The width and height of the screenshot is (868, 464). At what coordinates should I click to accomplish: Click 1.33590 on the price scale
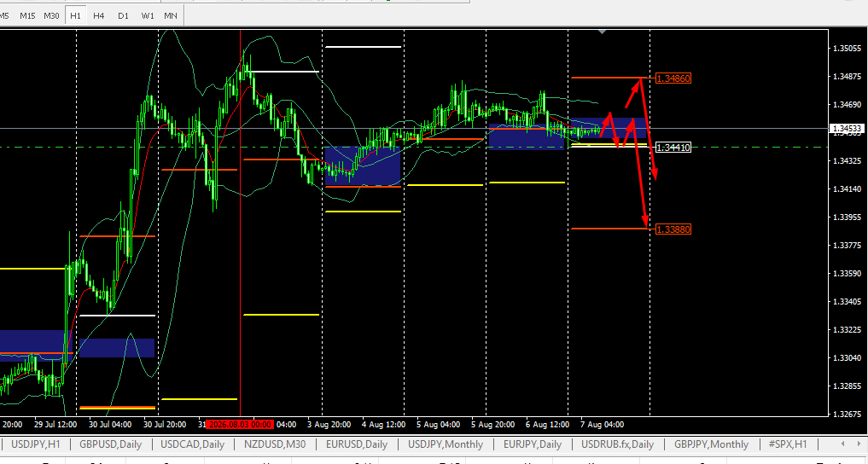(x=847, y=273)
